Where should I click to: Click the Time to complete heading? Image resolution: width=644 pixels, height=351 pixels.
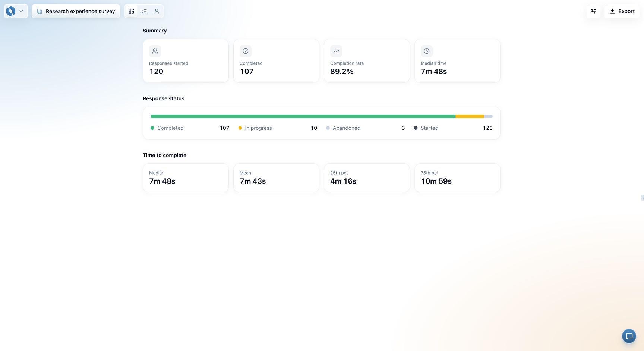(x=164, y=155)
